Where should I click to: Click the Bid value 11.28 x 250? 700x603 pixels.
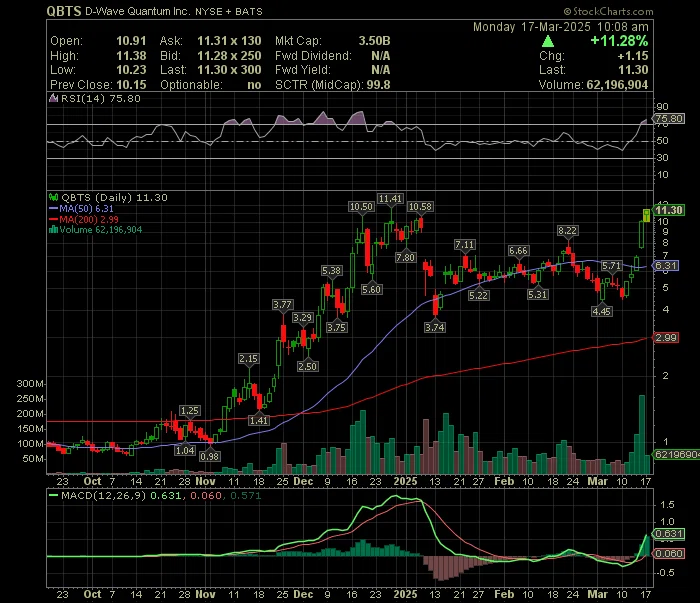tap(229, 56)
